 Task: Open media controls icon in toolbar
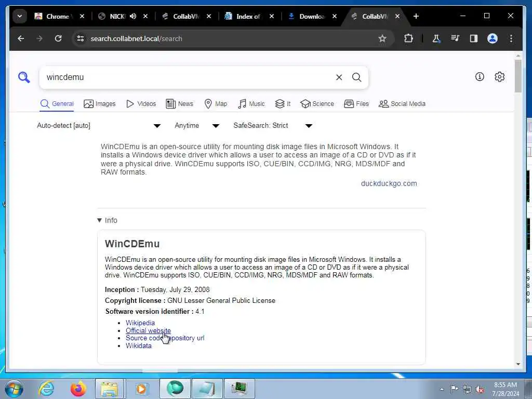(x=455, y=38)
